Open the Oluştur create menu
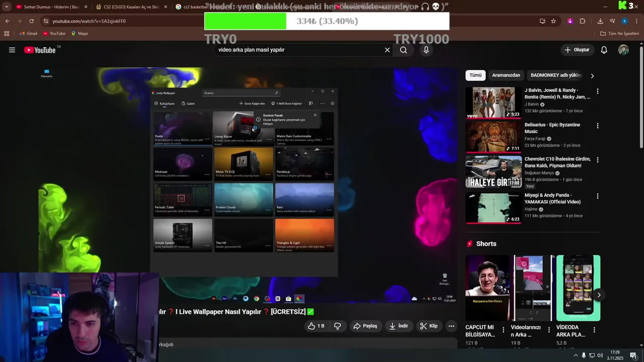This screenshot has height=362, width=644. (577, 50)
